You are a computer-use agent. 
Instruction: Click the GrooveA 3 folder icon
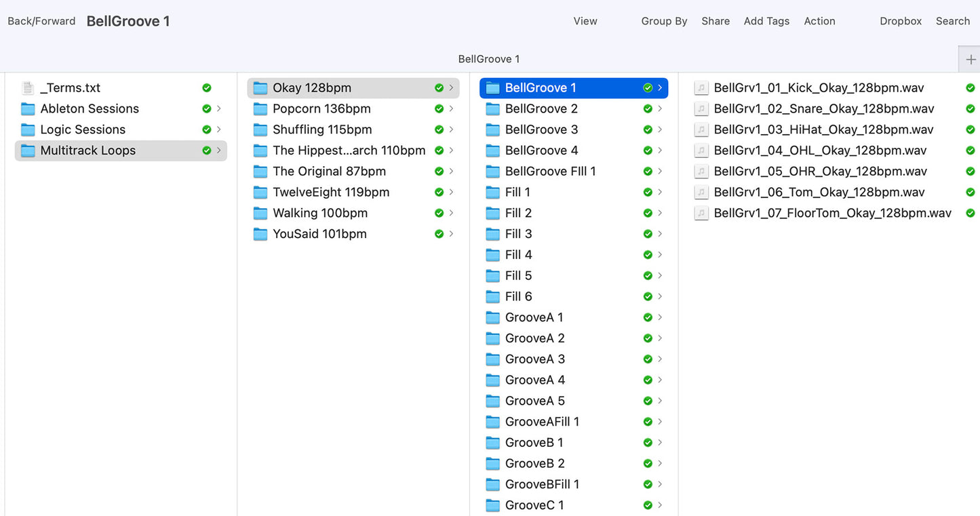(x=493, y=359)
